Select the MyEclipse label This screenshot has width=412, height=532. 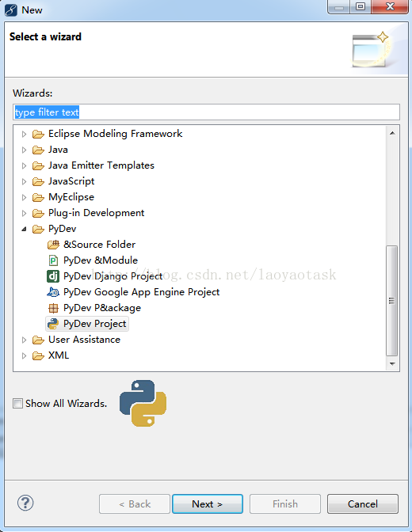(x=71, y=197)
